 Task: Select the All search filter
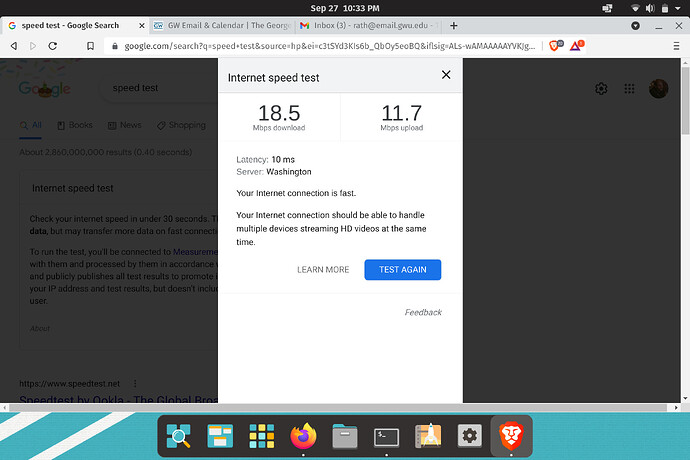(30, 125)
